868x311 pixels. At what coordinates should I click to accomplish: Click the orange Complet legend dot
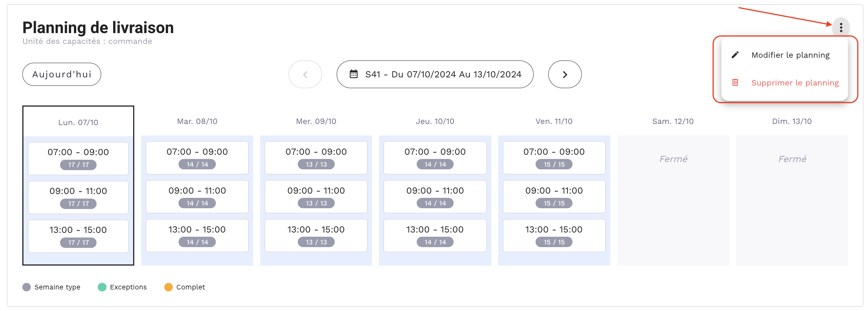169,287
